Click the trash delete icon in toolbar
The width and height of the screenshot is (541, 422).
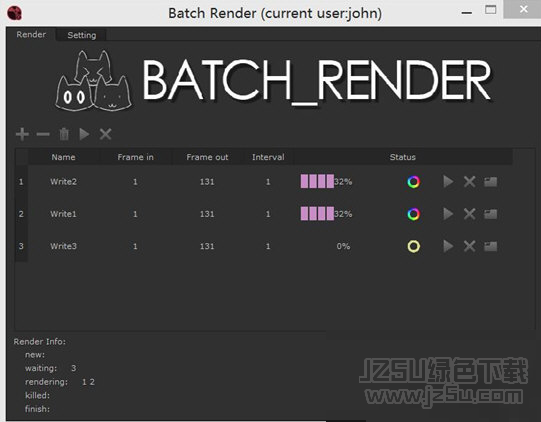[64, 134]
